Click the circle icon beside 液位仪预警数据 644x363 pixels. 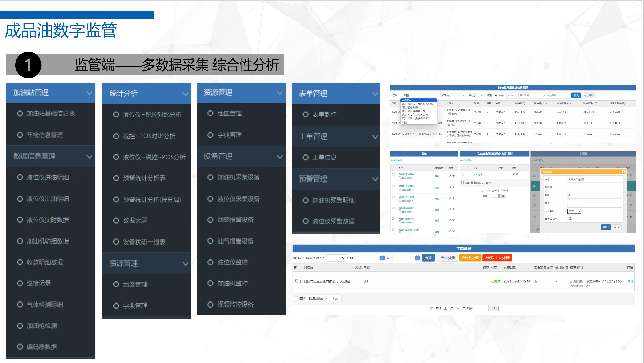305,221
